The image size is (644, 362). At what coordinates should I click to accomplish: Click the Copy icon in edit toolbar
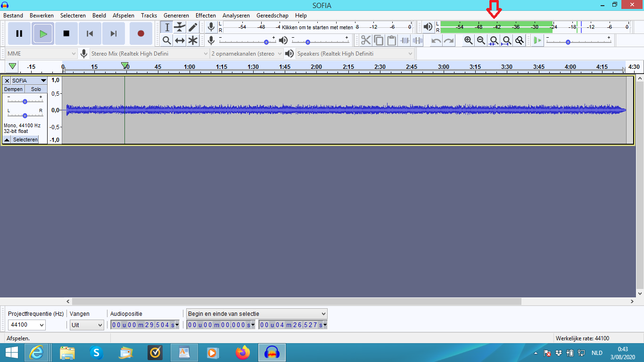click(379, 41)
